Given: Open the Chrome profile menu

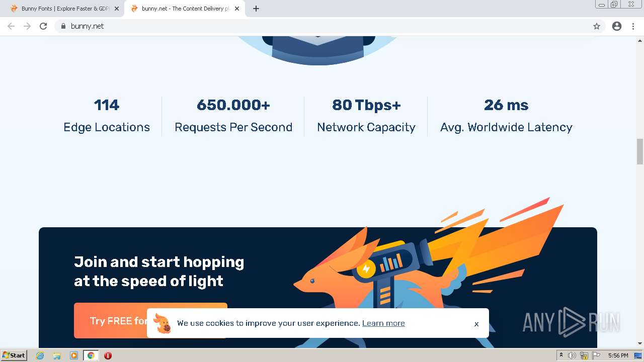Looking at the screenshot, I should point(617,26).
